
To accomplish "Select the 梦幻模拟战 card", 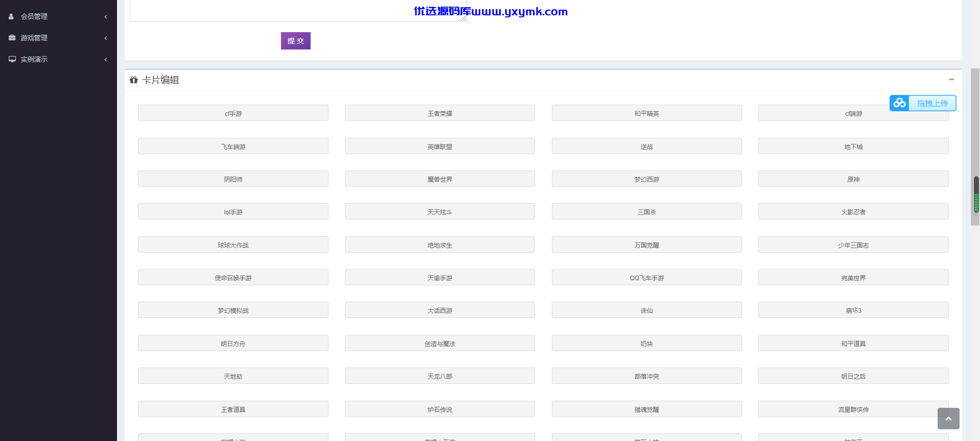I will (233, 310).
